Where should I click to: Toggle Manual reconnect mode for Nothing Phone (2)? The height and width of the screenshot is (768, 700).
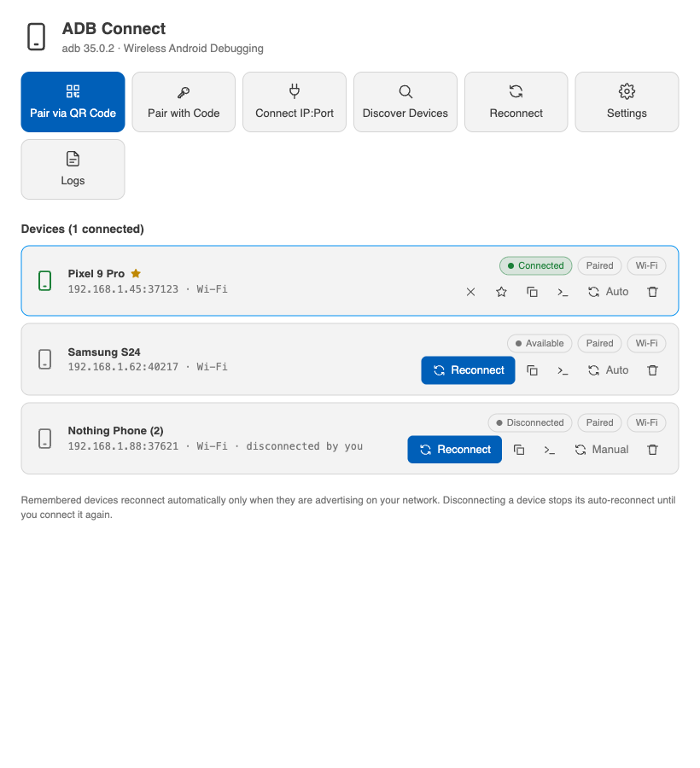click(x=601, y=450)
